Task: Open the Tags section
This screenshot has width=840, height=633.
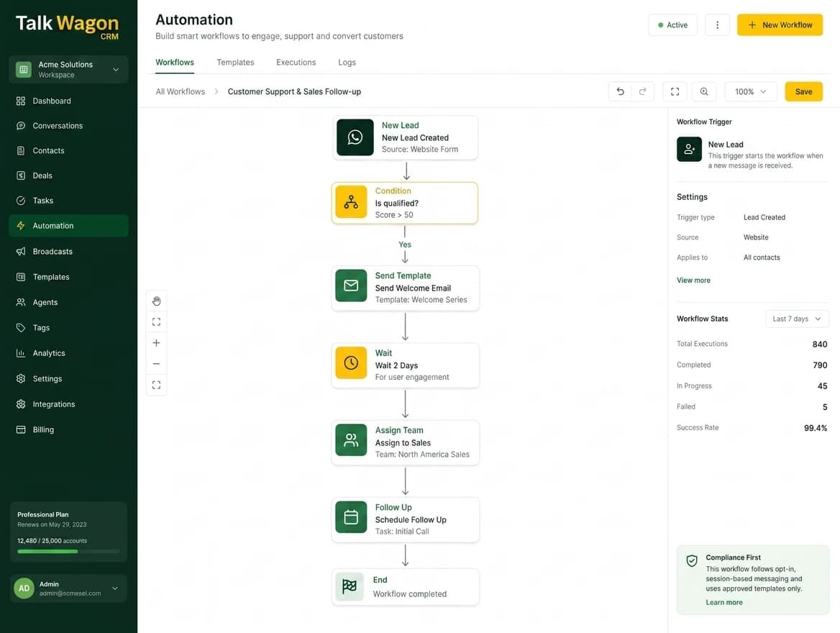Action: pyautogui.click(x=68, y=327)
